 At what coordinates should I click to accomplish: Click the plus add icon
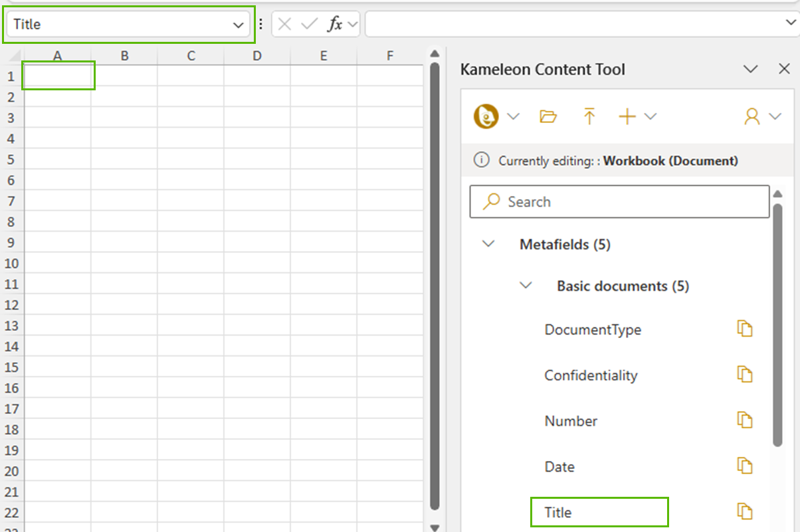(627, 117)
